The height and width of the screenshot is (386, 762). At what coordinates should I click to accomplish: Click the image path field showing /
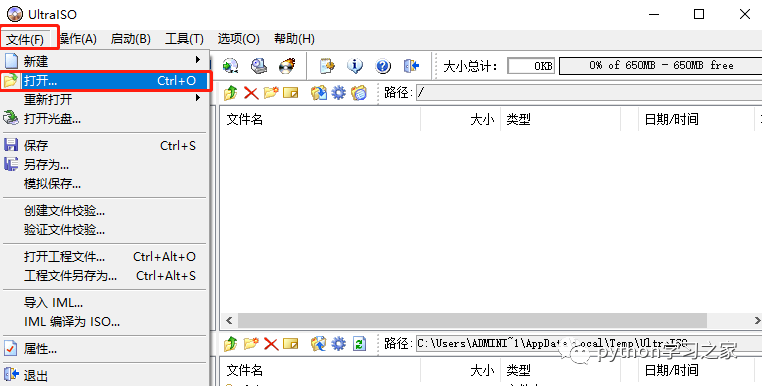[x=589, y=92]
